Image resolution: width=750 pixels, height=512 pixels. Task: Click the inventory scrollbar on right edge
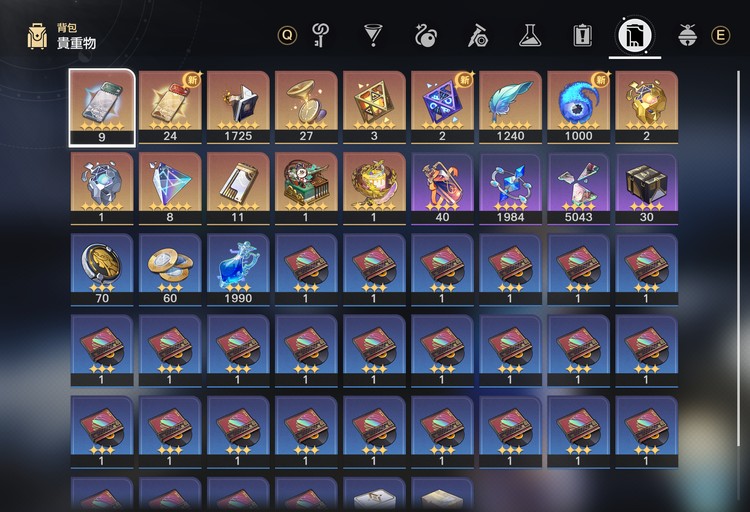(x=738, y=258)
